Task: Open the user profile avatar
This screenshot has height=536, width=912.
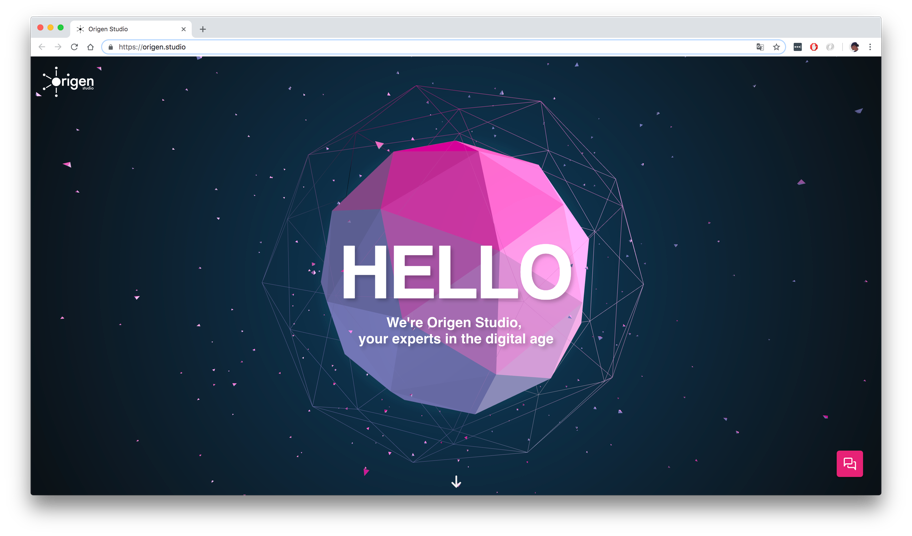Action: tap(854, 47)
